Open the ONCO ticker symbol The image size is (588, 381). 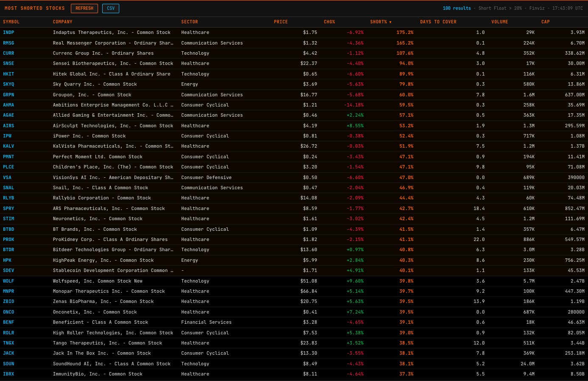tap(8, 312)
